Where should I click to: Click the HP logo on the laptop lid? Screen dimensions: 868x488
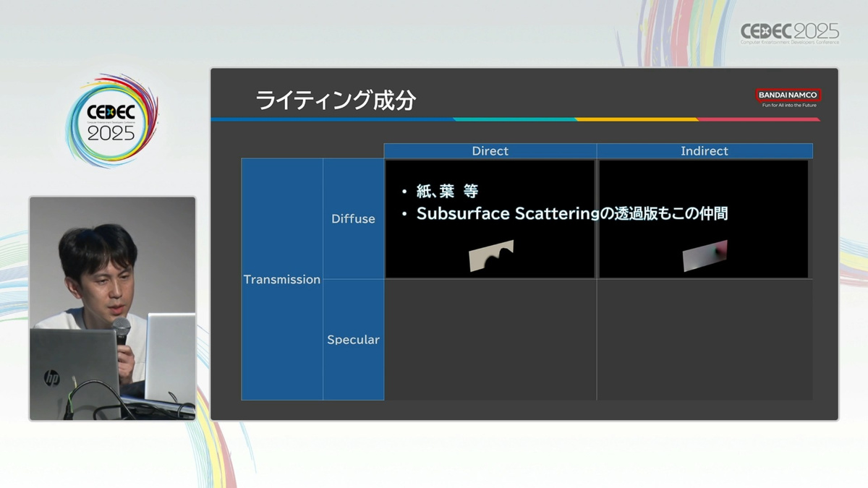[51, 377]
